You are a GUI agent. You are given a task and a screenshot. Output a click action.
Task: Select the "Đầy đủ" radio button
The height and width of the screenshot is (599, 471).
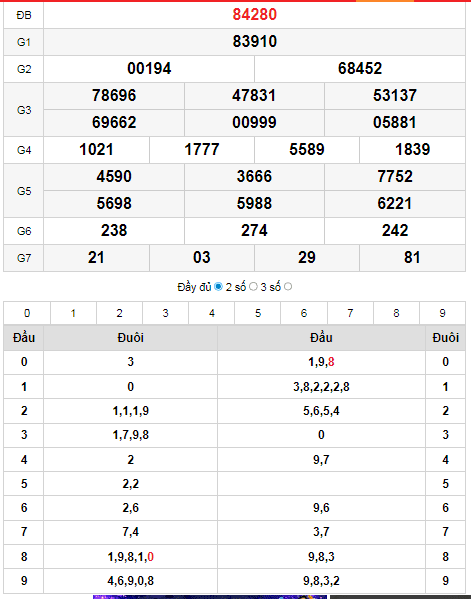tap(218, 287)
